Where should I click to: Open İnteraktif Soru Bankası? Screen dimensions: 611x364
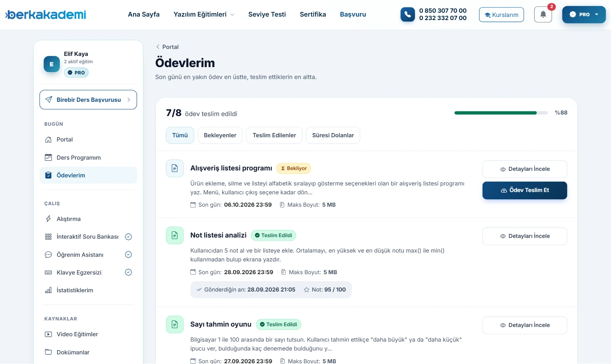[x=88, y=237]
